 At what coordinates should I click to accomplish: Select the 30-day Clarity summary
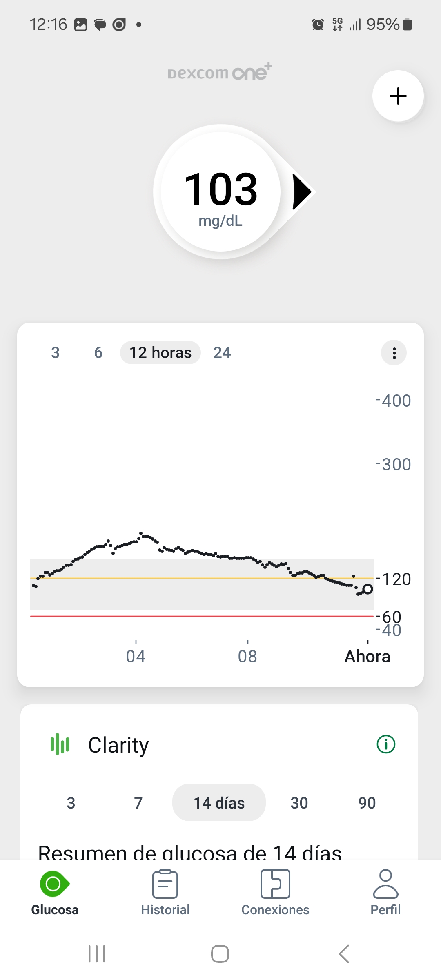coord(299,803)
